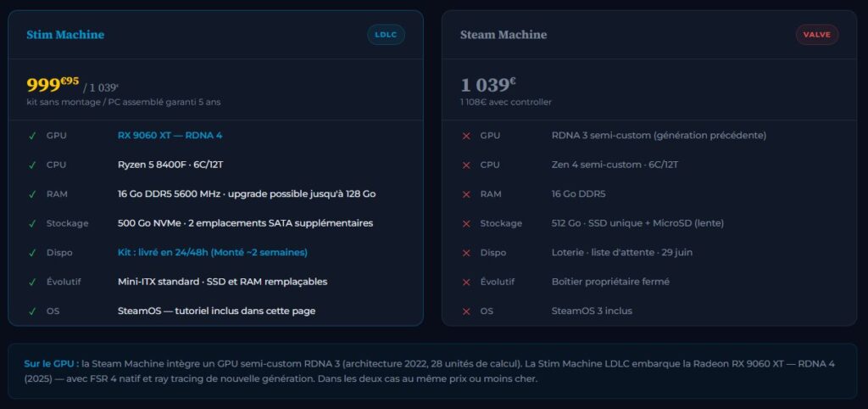Click Zen 4 semi-custom · 6C/12T value
The image size is (868, 409).
(615, 165)
